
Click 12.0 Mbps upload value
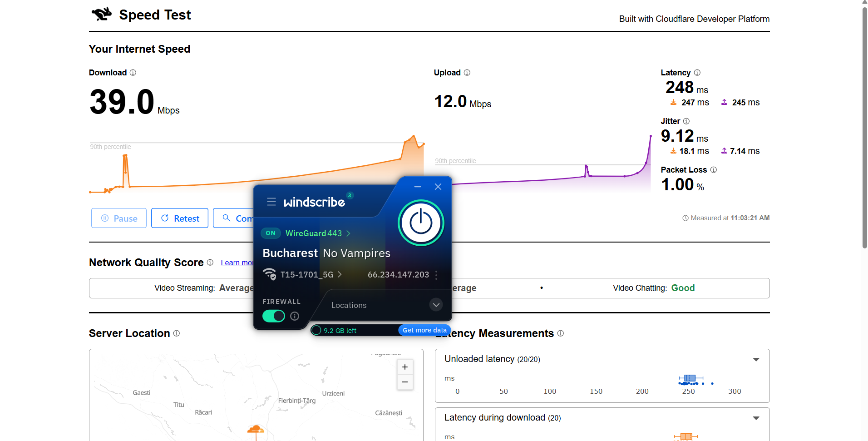point(463,101)
